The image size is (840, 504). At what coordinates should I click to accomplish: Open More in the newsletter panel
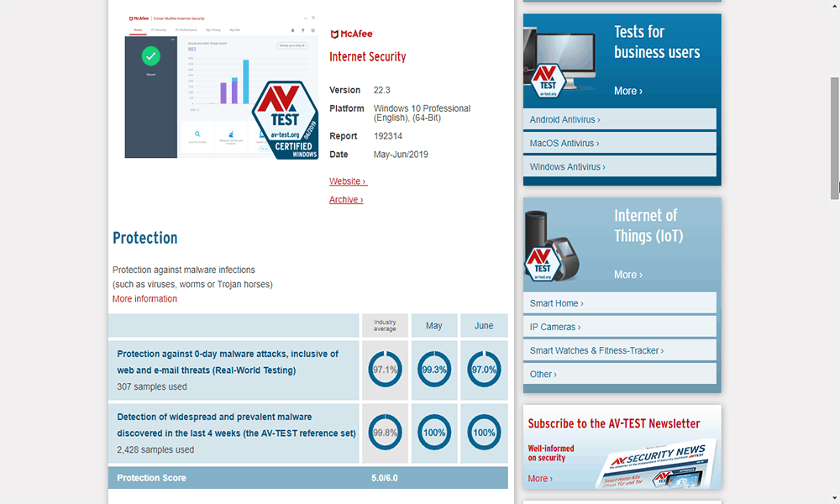(540, 478)
